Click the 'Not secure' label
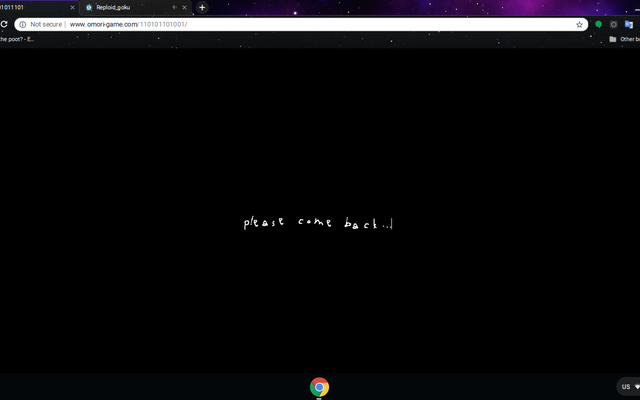 [x=46, y=24]
